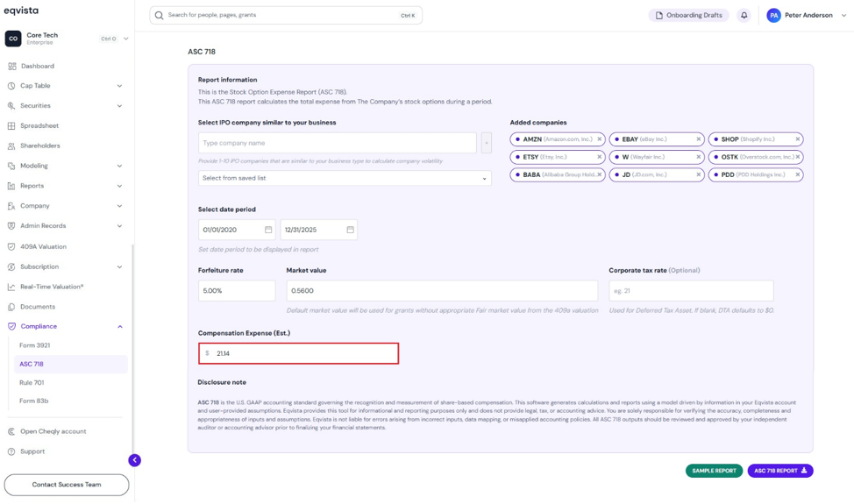Click the Open Cheqly account icon
Screen dimensions: 854x504
(x=11, y=431)
